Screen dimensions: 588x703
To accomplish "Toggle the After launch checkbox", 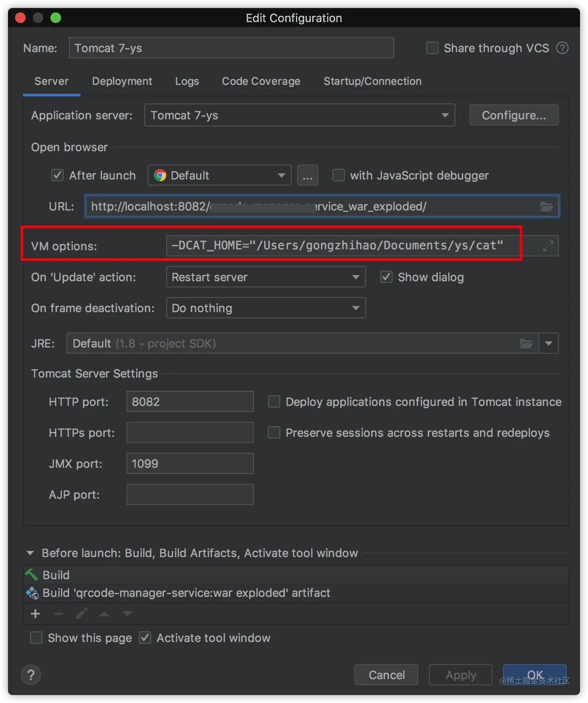I will (x=57, y=176).
